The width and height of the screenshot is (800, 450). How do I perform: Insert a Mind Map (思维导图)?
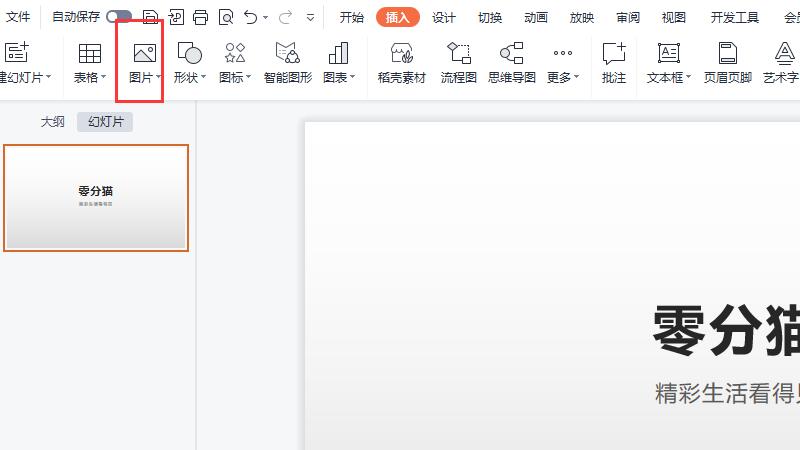(511, 62)
